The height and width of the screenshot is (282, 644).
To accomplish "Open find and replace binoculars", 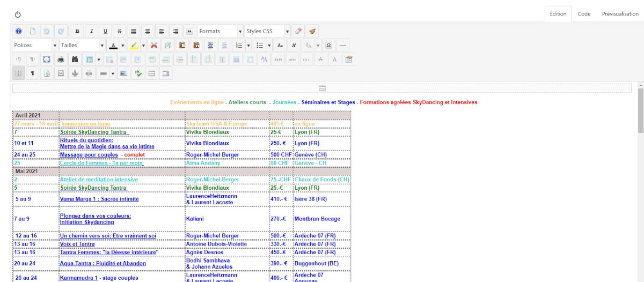I will click(75, 59).
